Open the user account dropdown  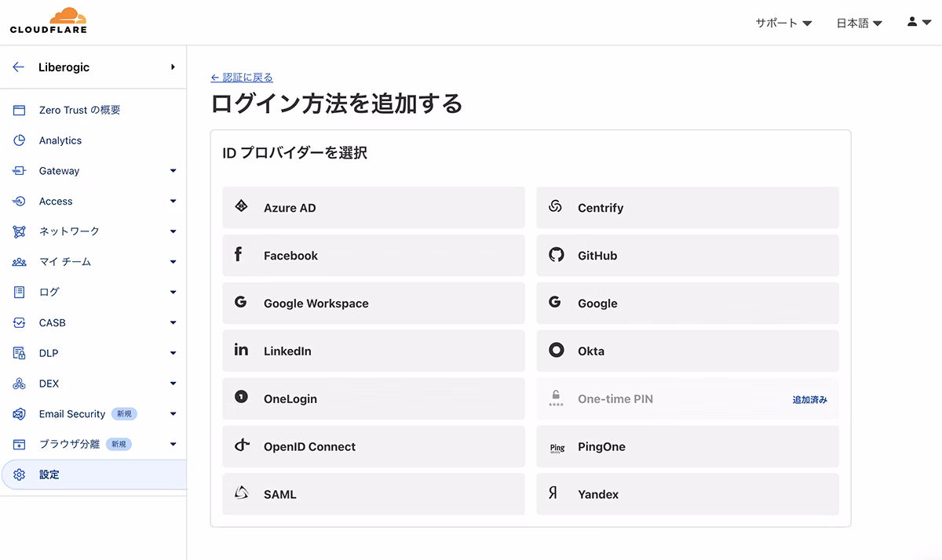918,23
